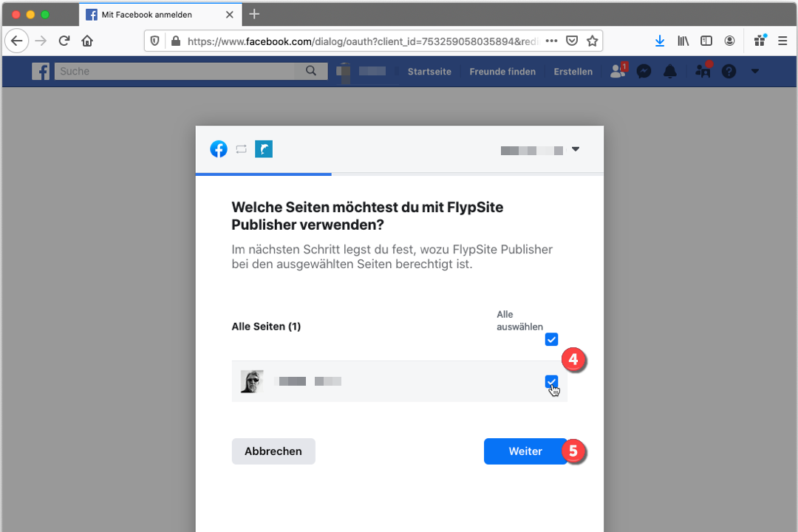Click the Facebook logo in the header
798x532 pixels.
pos(41,71)
